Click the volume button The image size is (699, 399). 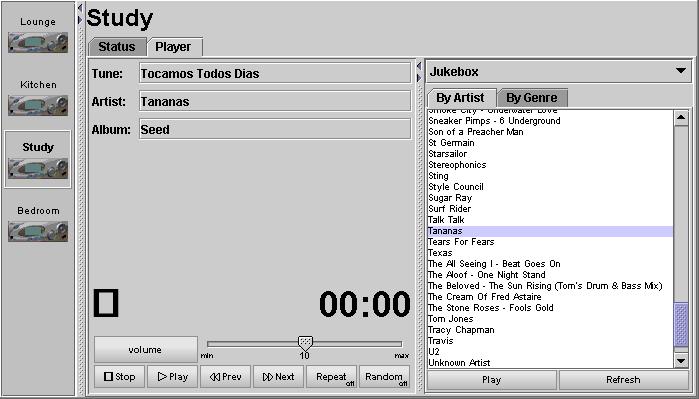tap(145, 350)
